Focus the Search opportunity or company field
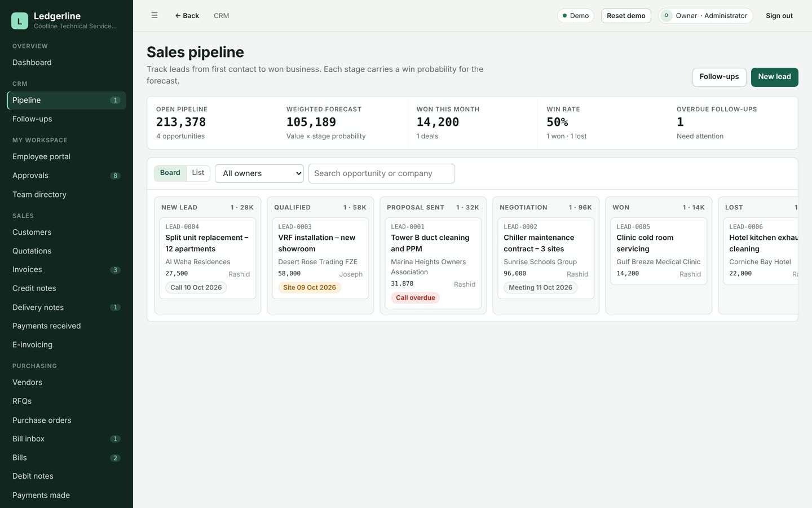Viewport: 812px width, 508px height. tap(382, 173)
